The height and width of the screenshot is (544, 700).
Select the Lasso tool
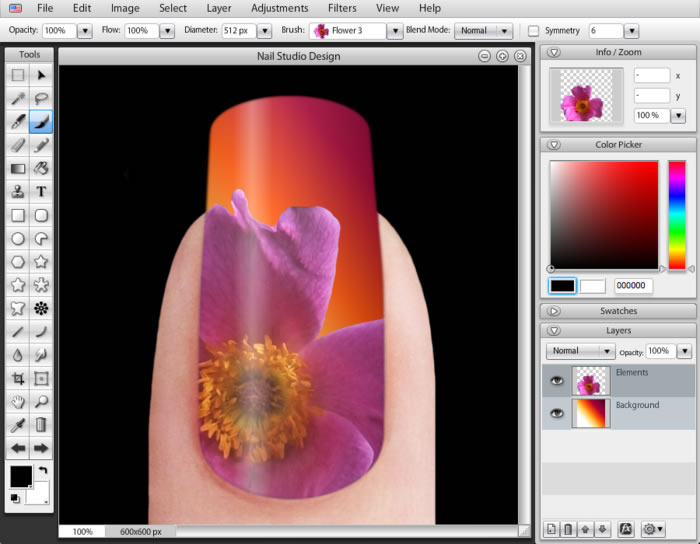[x=41, y=98]
